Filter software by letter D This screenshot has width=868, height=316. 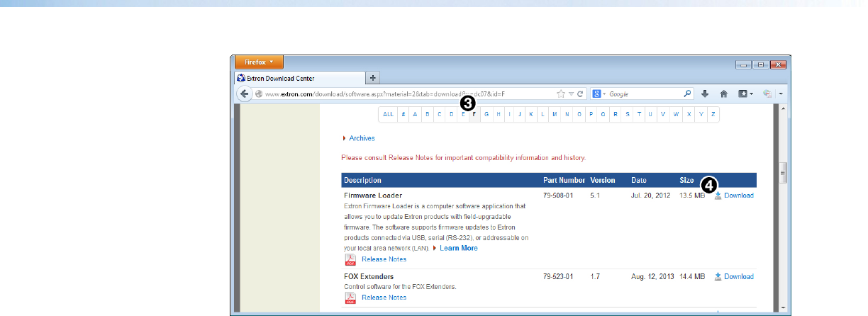[452, 114]
